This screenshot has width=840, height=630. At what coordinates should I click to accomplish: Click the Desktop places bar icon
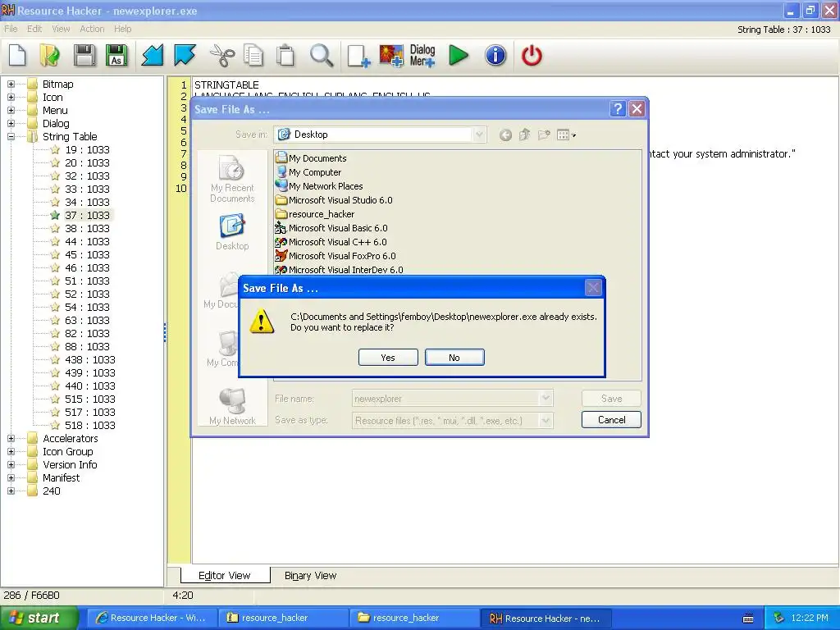tap(232, 232)
